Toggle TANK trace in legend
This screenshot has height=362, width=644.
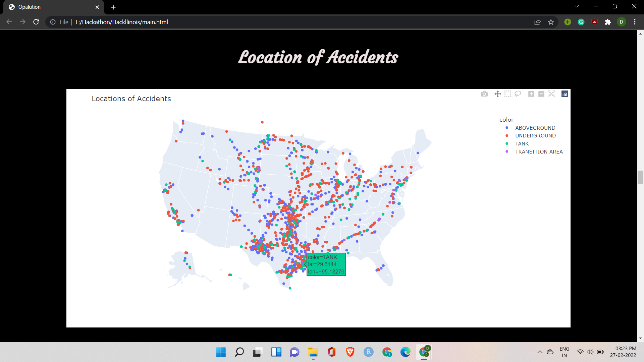(x=522, y=144)
